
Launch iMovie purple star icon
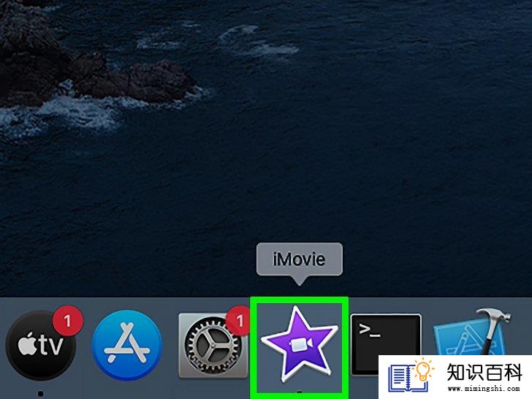pyautogui.click(x=300, y=343)
